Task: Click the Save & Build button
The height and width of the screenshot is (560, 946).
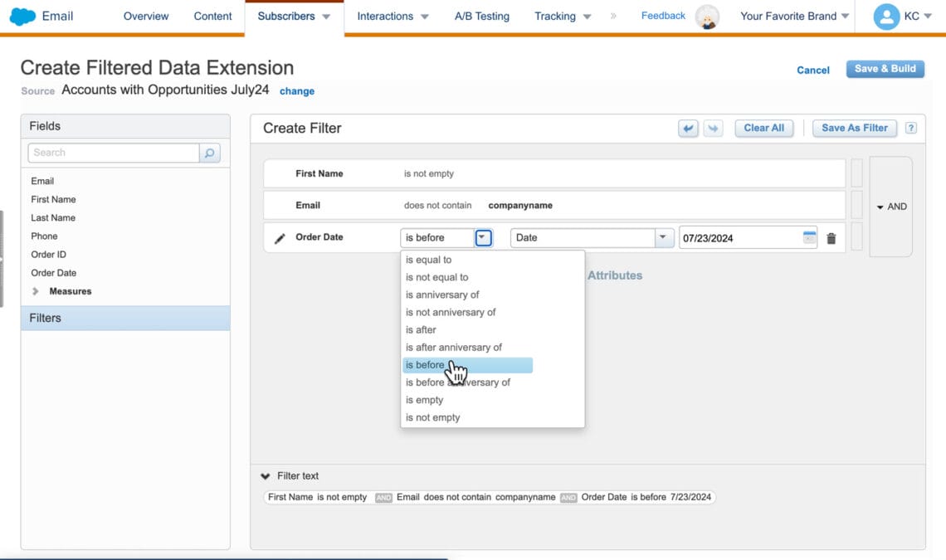Action: 885,70
